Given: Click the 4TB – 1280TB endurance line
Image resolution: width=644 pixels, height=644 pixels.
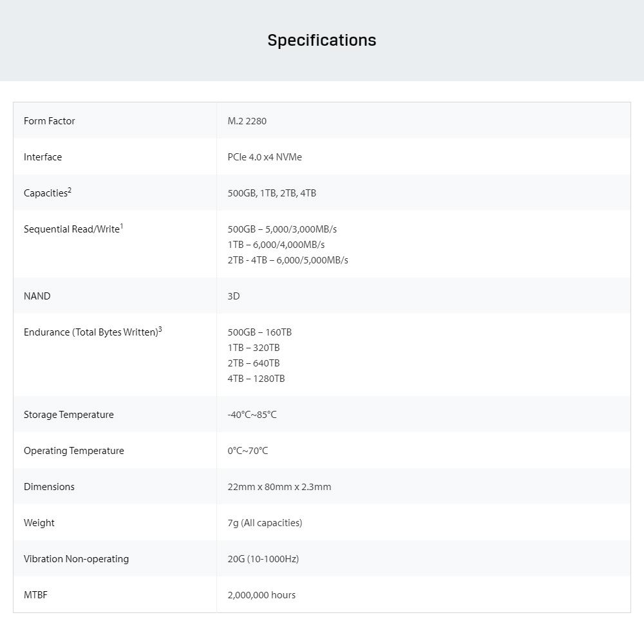Looking at the screenshot, I should coord(256,379).
